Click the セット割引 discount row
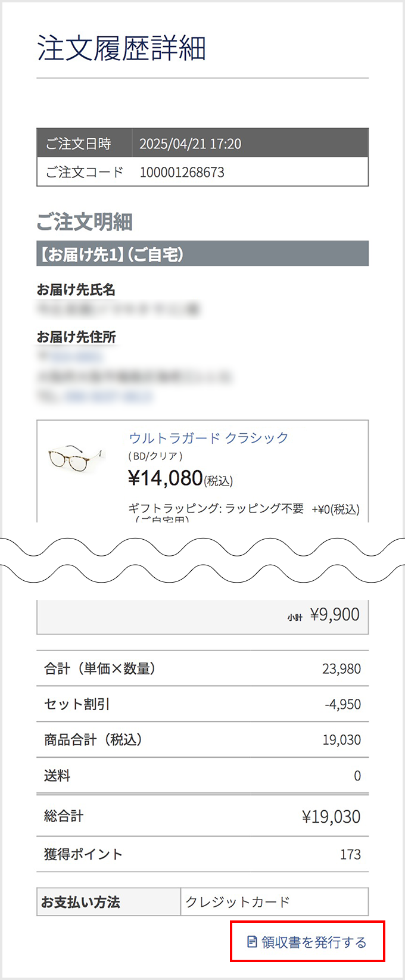405x980 pixels. [x=202, y=704]
